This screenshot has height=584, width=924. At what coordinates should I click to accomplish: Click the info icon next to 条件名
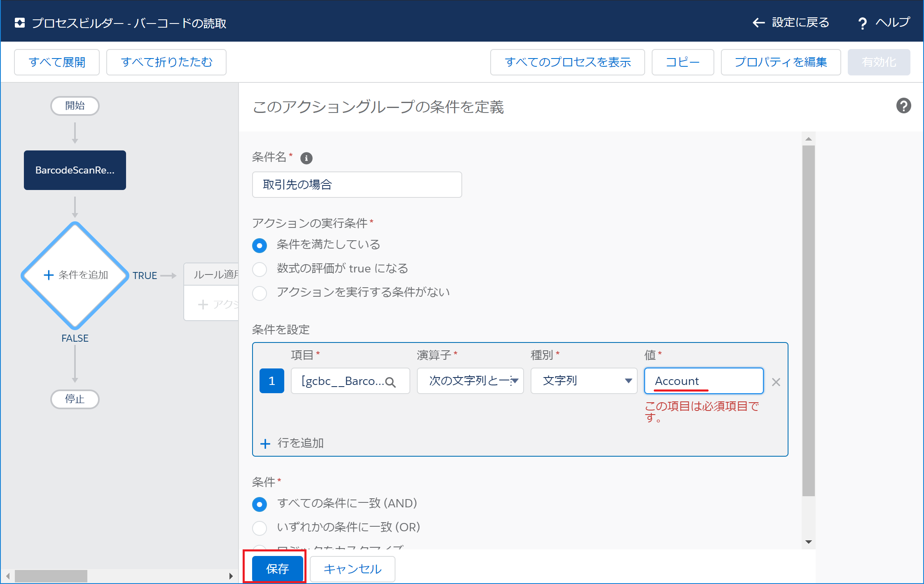pyautogui.click(x=306, y=158)
